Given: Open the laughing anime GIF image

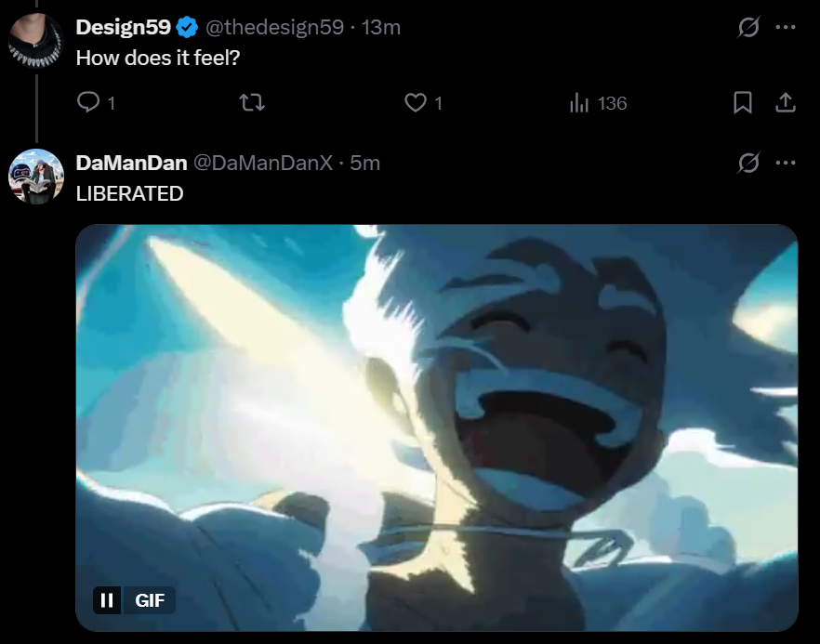Looking at the screenshot, I should pos(437,427).
